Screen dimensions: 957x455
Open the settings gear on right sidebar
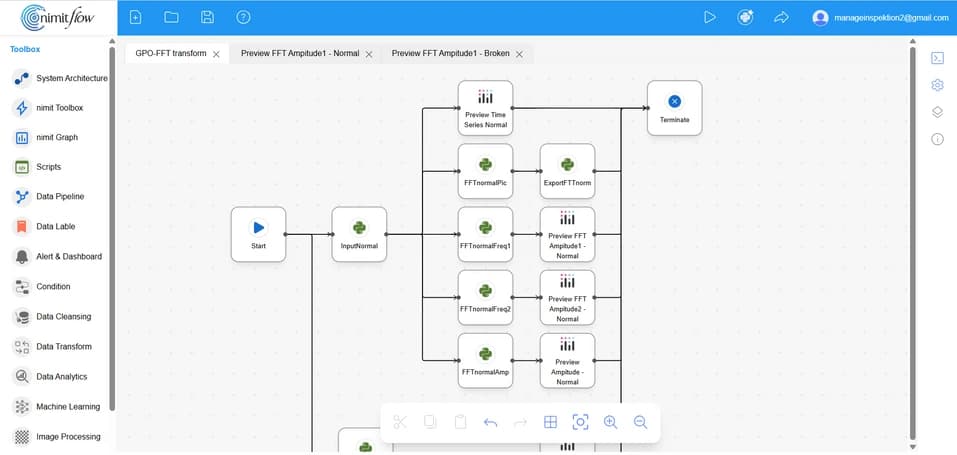(x=937, y=85)
